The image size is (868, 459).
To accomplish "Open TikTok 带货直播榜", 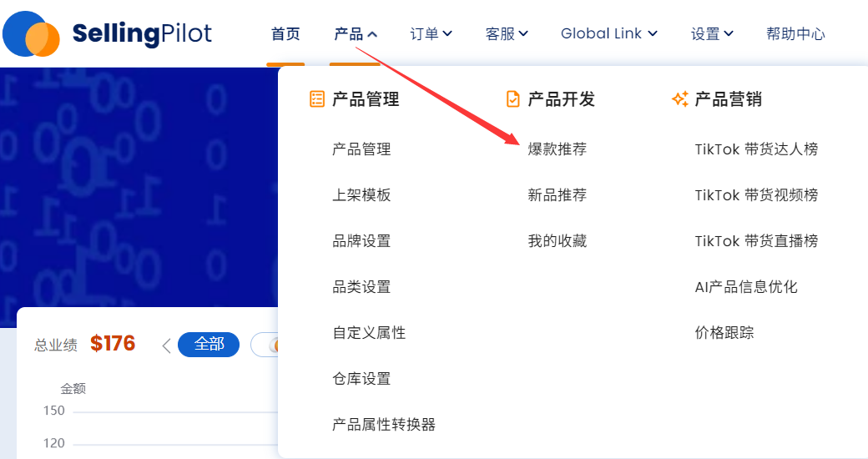I will (x=756, y=241).
